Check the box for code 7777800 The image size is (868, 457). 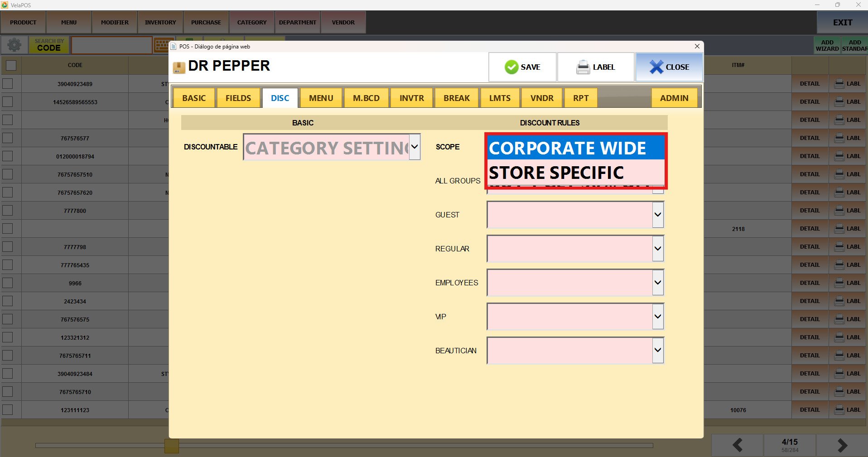[8, 211]
